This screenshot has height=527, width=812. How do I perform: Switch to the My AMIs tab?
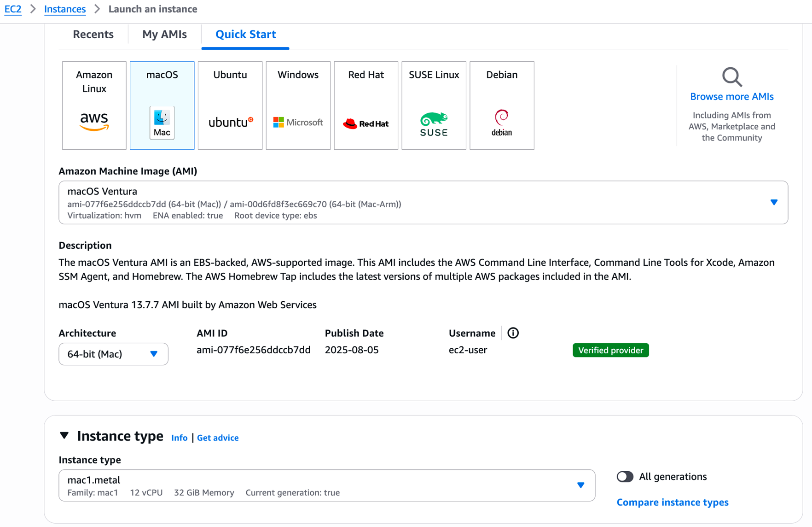coord(164,35)
